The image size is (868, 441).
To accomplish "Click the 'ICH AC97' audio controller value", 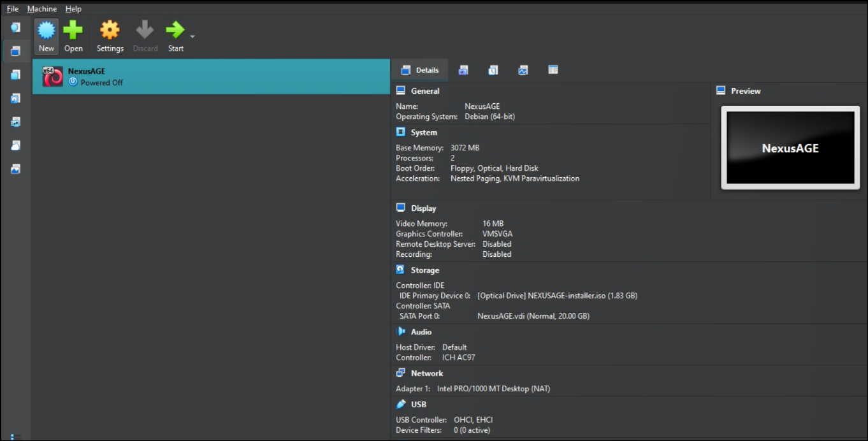I will coord(459,358).
